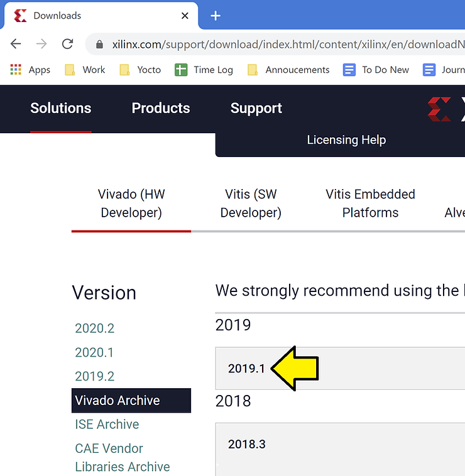Click the browser back arrow
This screenshot has width=465, height=476.
coord(16,44)
